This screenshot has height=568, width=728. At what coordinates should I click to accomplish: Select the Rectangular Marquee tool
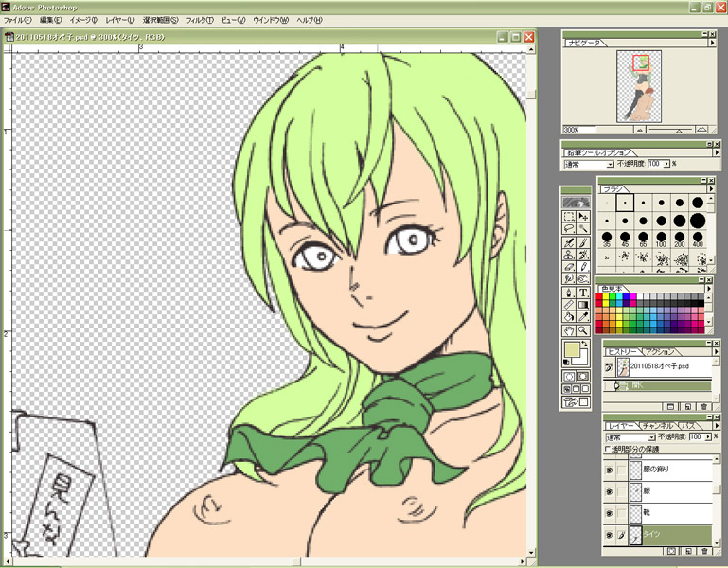coord(569,217)
